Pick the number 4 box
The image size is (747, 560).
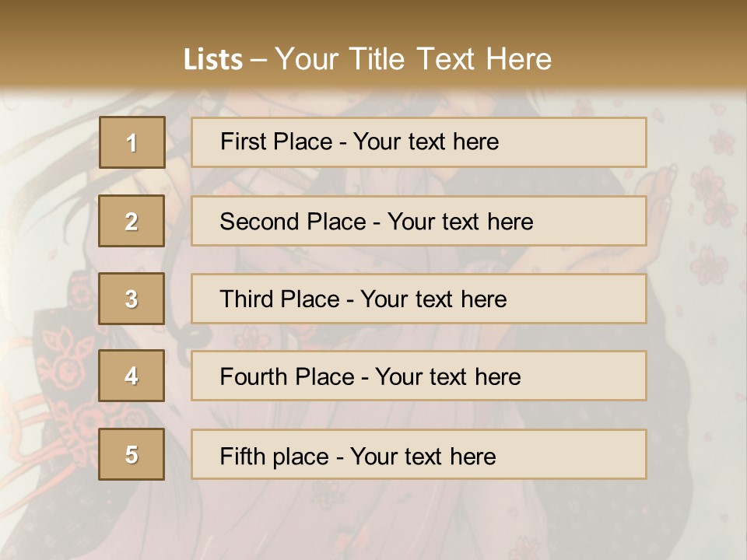tap(132, 376)
